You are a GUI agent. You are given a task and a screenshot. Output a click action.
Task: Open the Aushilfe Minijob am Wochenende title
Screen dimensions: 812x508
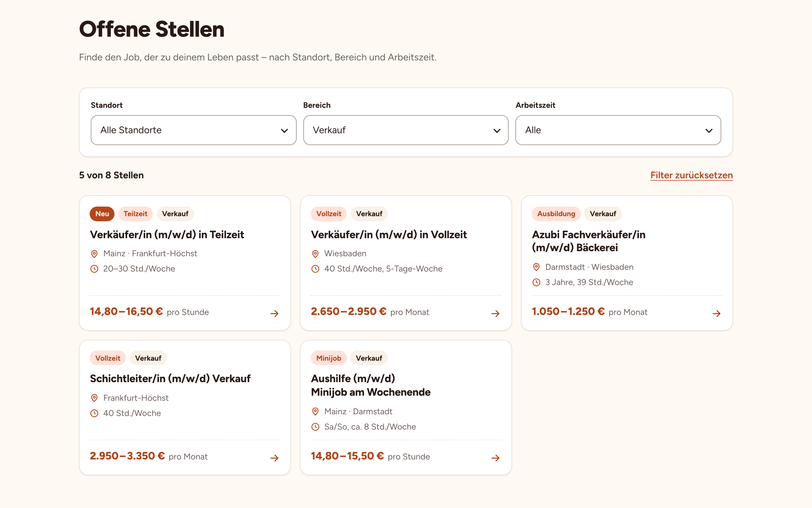click(x=370, y=385)
